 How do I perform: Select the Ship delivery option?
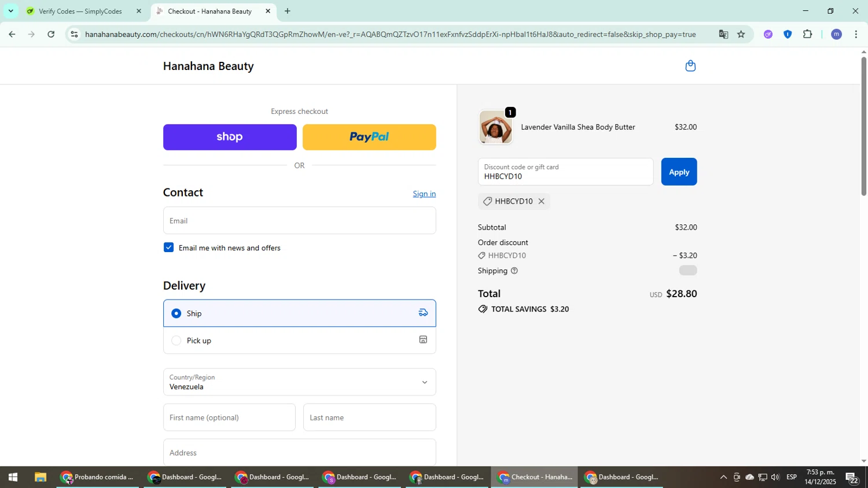[x=299, y=313]
